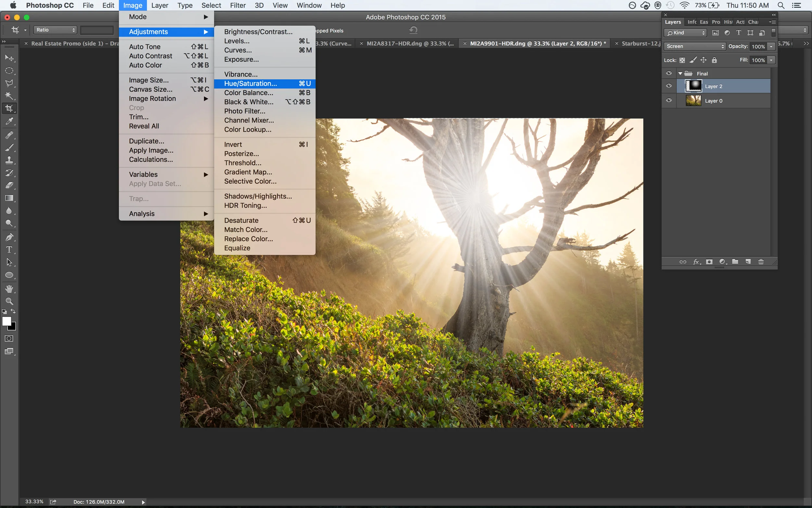Image resolution: width=812 pixels, height=508 pixels.
Task: Select the Brush tool
Action: click(x=9, y=148)
